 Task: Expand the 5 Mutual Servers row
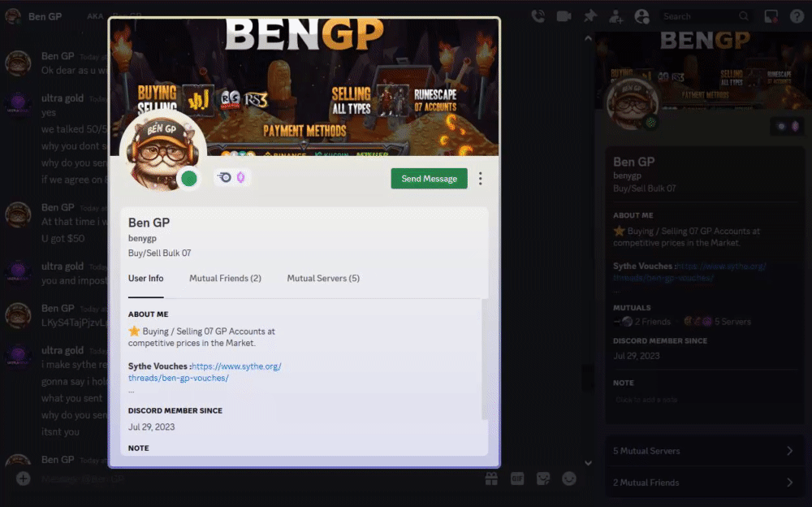(x=704, y=451)
